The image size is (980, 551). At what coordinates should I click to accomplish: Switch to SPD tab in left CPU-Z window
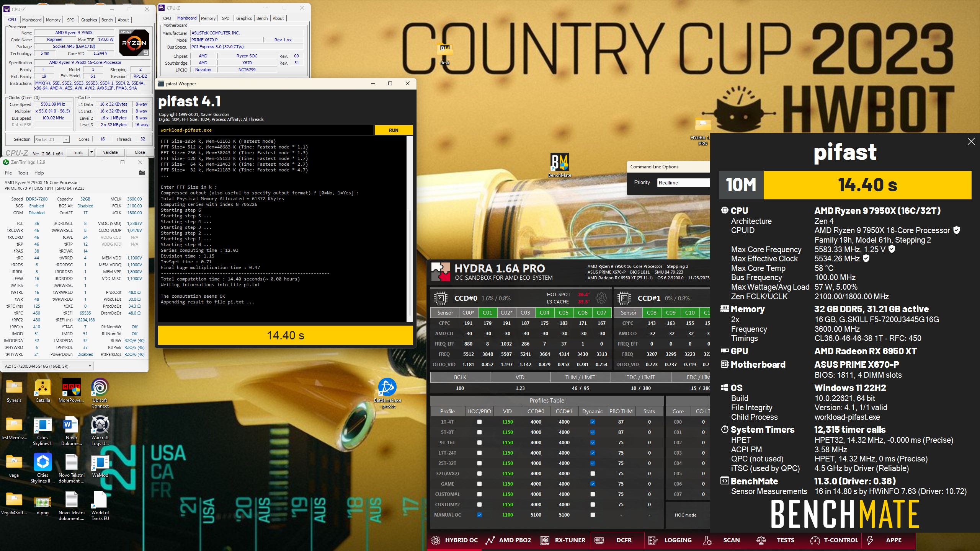point(71,20)
